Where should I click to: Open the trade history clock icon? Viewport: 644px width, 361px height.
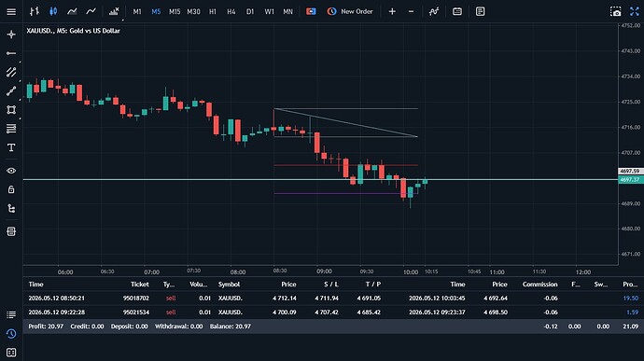11,334
